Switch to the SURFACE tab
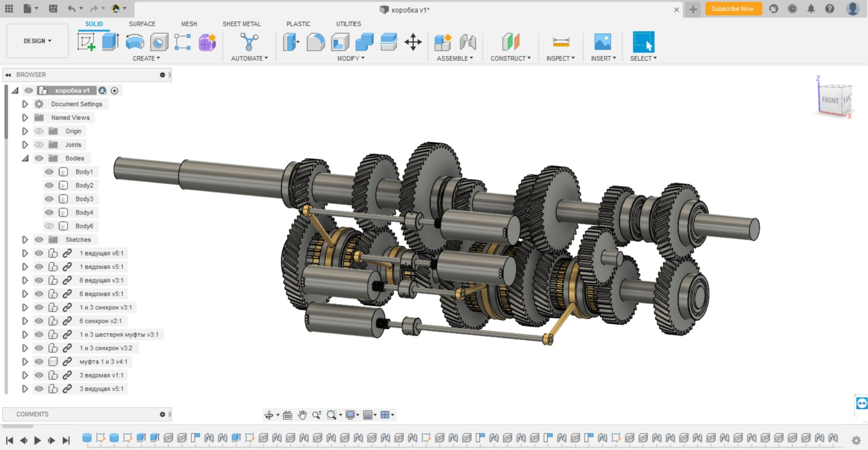 tap(142, 24)
